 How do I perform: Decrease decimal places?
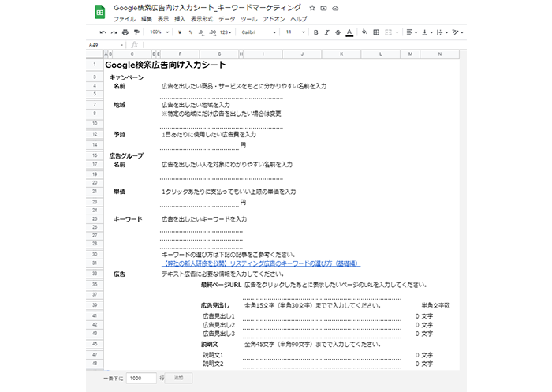(x=201, y=32)
